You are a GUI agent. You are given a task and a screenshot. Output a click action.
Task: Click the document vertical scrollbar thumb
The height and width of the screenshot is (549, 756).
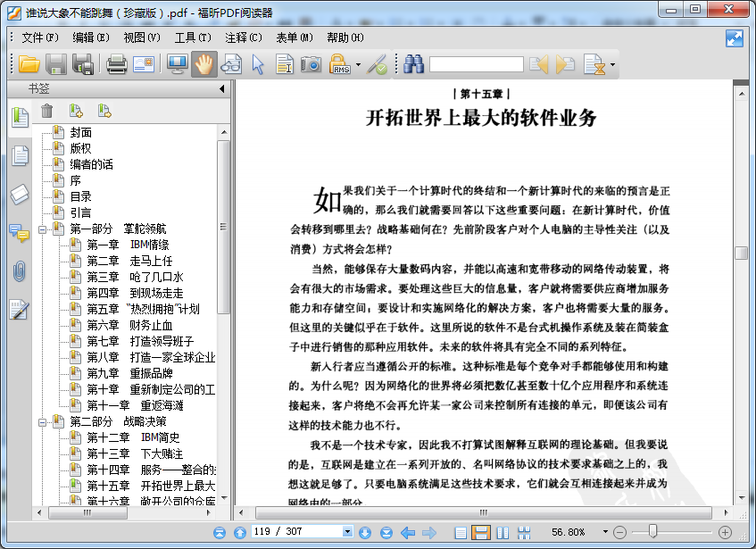(x=741, y=253)
